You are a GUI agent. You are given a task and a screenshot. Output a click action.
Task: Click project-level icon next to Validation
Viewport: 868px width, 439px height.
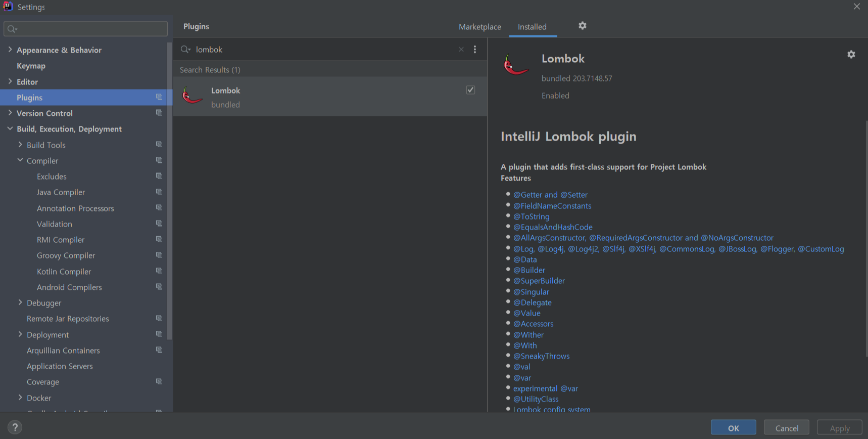pos(159,224)
